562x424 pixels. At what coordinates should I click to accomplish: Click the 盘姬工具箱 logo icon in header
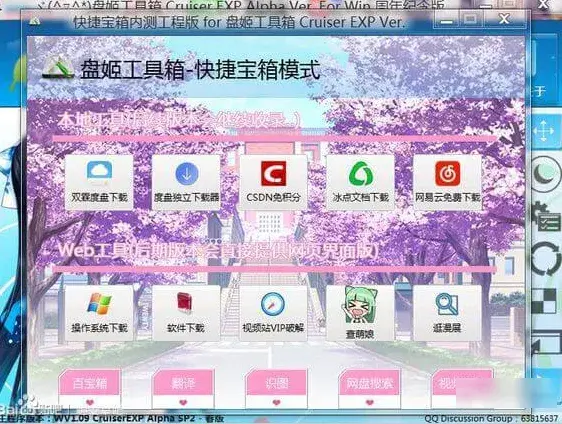click(58, 68)
